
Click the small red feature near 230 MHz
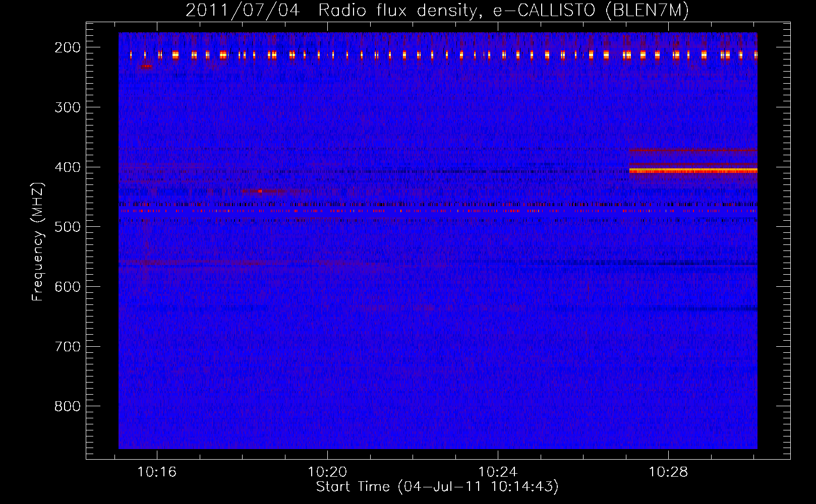(146, 66)
